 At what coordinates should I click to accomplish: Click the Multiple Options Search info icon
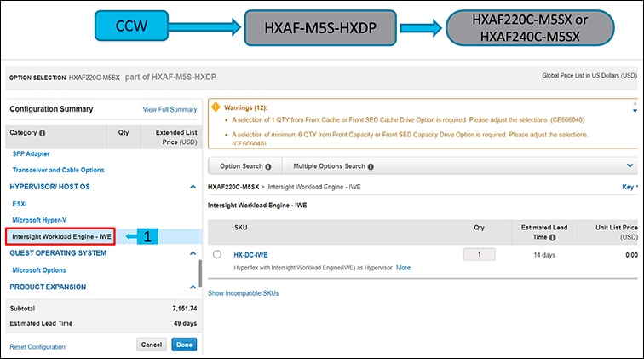pos(371,166)
